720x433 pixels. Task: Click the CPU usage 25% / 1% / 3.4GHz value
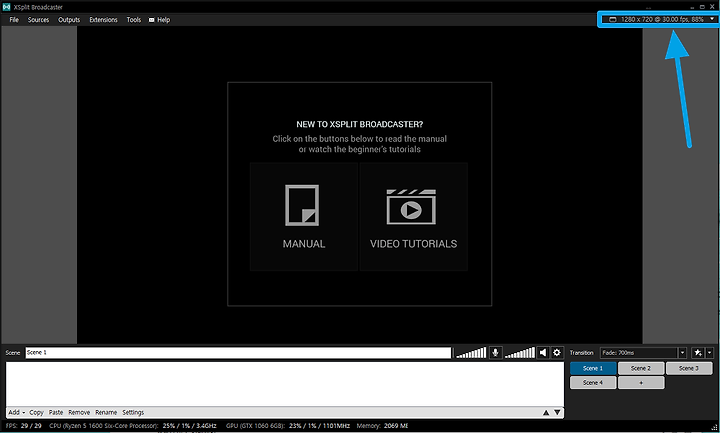189,426
